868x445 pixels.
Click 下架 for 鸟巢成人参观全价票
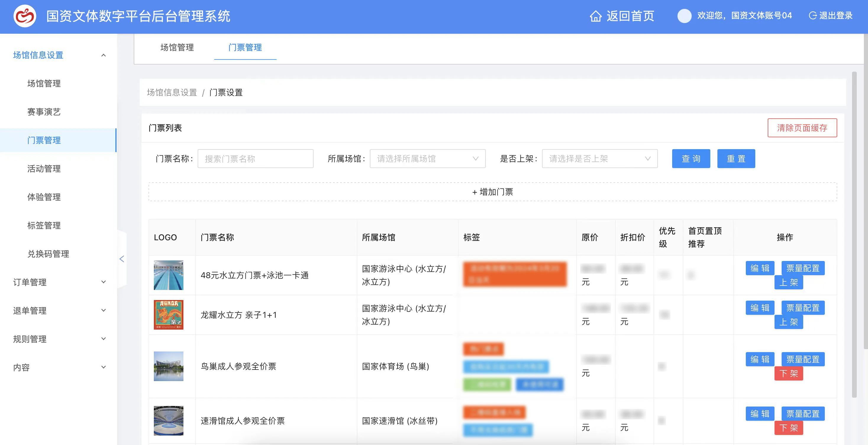788,373
